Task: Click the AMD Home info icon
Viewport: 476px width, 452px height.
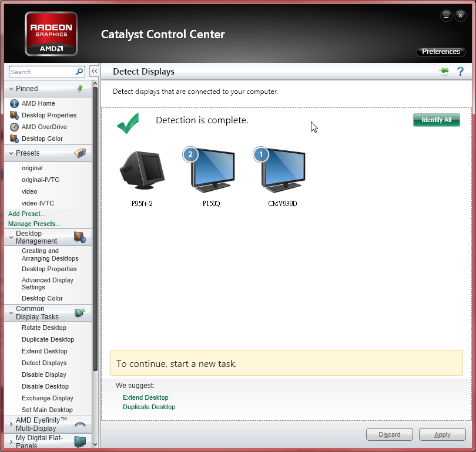Action: (x=14, y=103)
